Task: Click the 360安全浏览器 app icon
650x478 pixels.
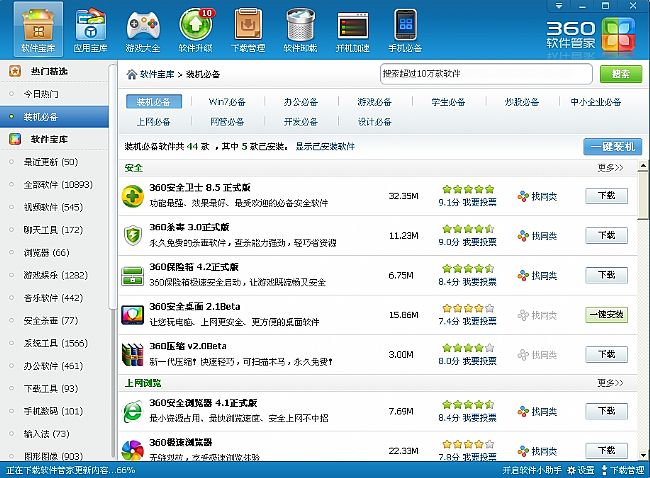Action: tap(132, 412)
